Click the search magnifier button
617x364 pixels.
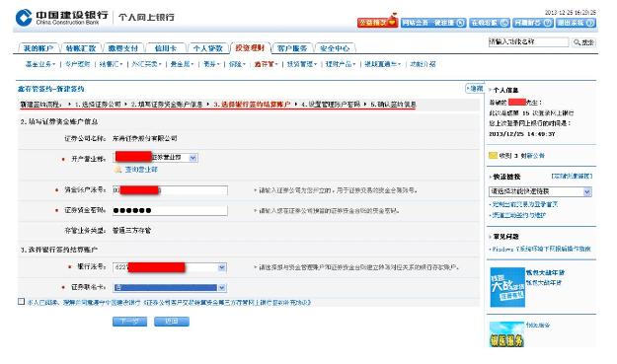(x=584, y=42)
